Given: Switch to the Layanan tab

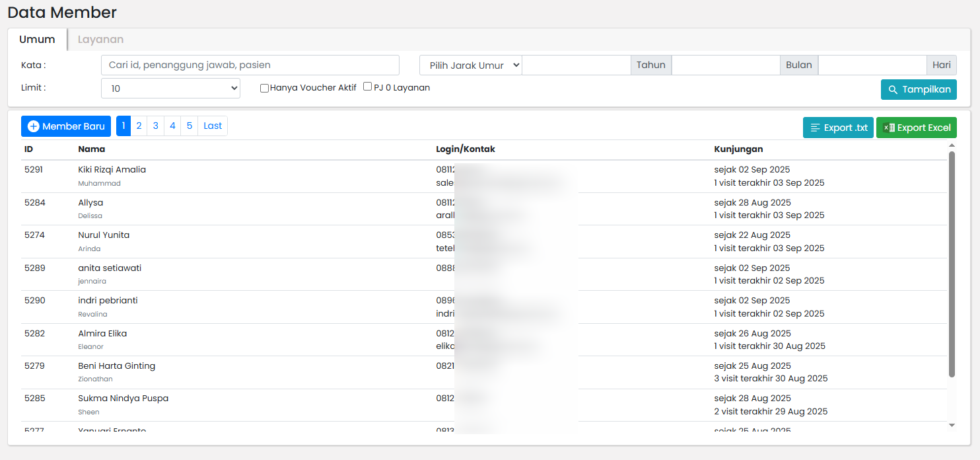Looking at the screenshot, I should (100, 39).
